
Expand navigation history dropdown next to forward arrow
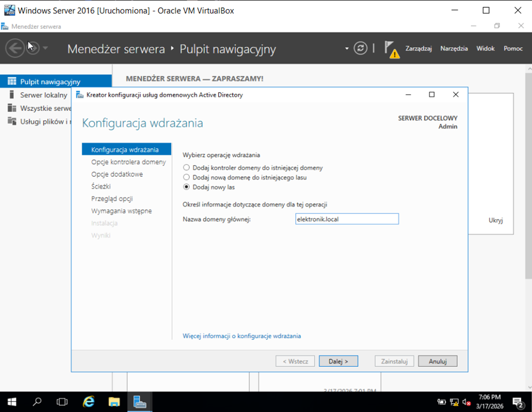coord(45,49)
